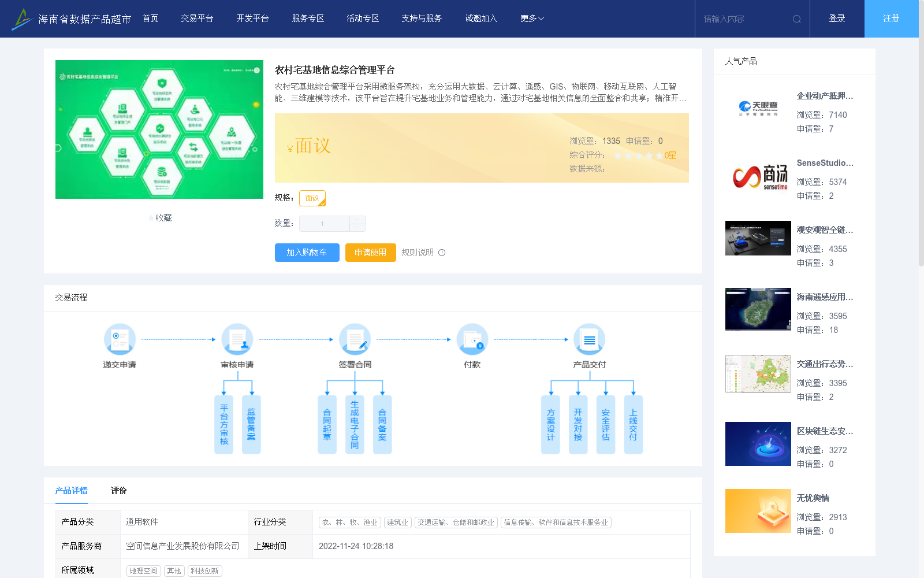Open 活动专区 in navigation
Image resolution: width=924 pixels, height=578 pixels.
click(x=363, y=18)
